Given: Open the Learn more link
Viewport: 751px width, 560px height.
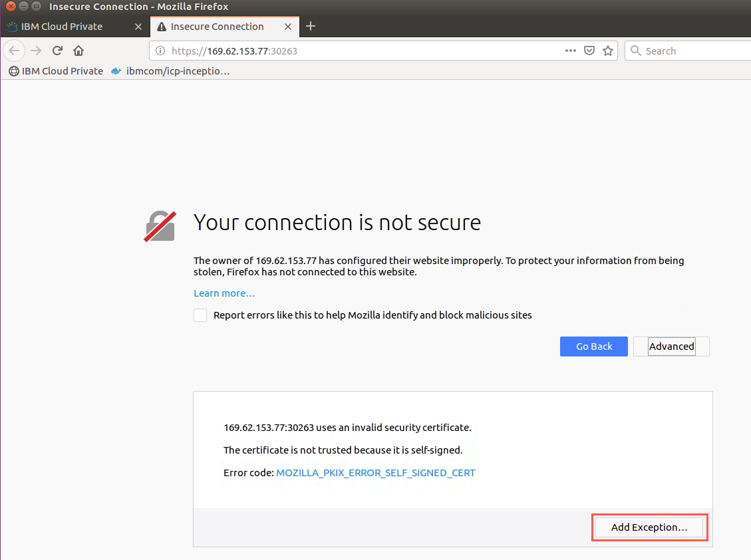Looking at the screenshot, I should (x=224, y=293).
